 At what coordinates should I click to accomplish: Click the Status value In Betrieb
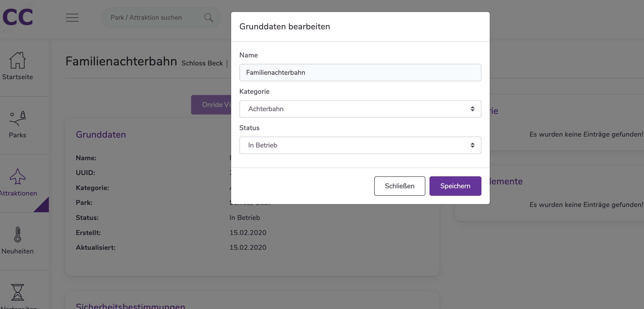tap(245, 218)
